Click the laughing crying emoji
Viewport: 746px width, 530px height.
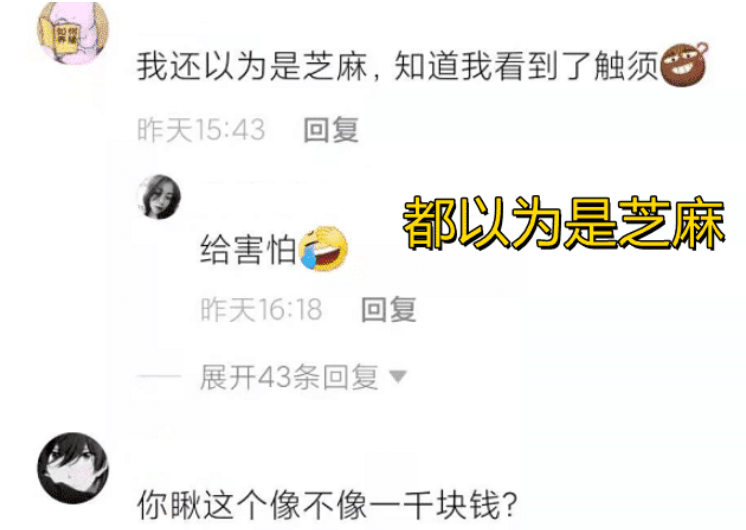point(324,248)
